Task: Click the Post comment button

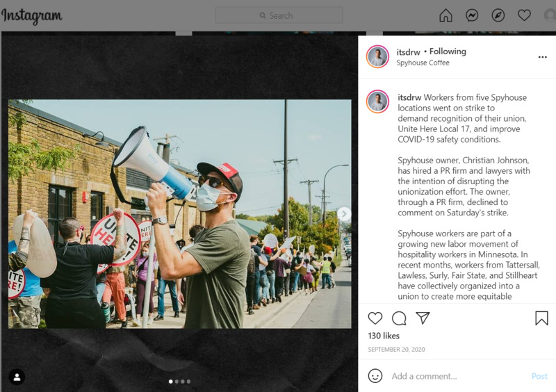Action: tap(539, 376)
